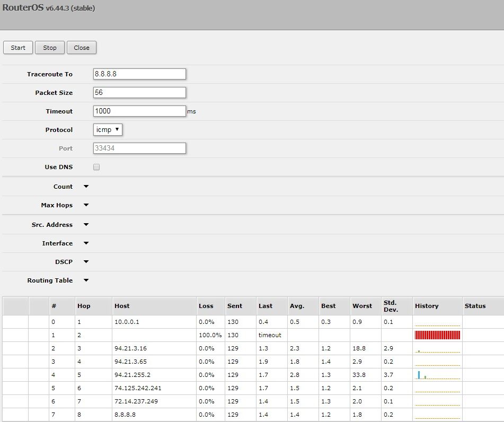Image resolution: width=504 pixels, height=422 pixels.
Task: Select host 10.0.0.1 cell
Action: [x=154, y=322]
